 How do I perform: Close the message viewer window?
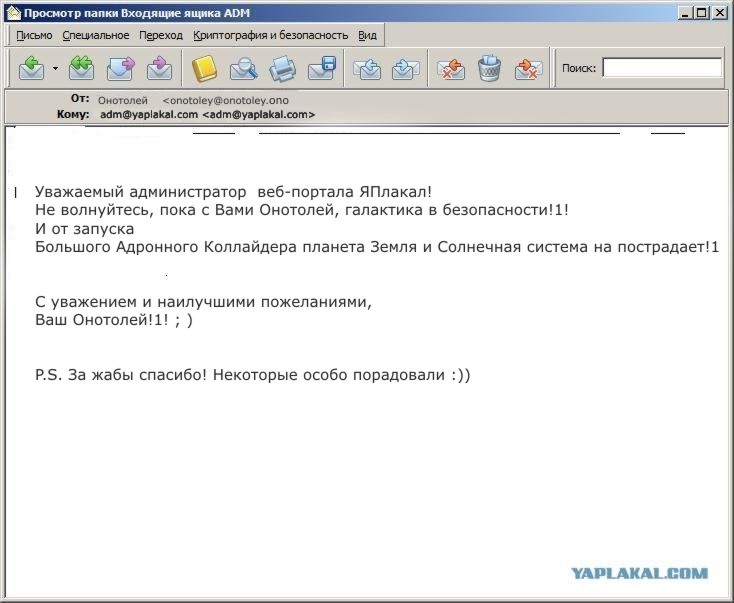point(719,13)
